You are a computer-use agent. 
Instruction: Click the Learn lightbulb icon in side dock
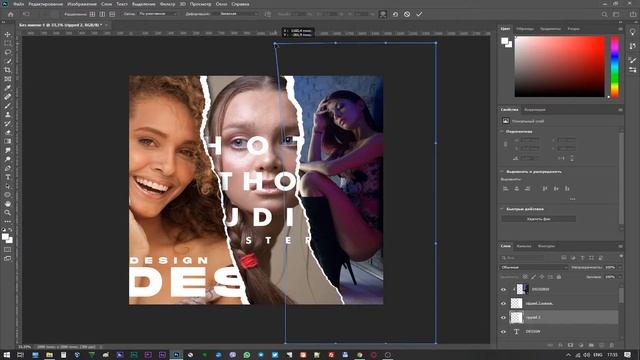633,32
